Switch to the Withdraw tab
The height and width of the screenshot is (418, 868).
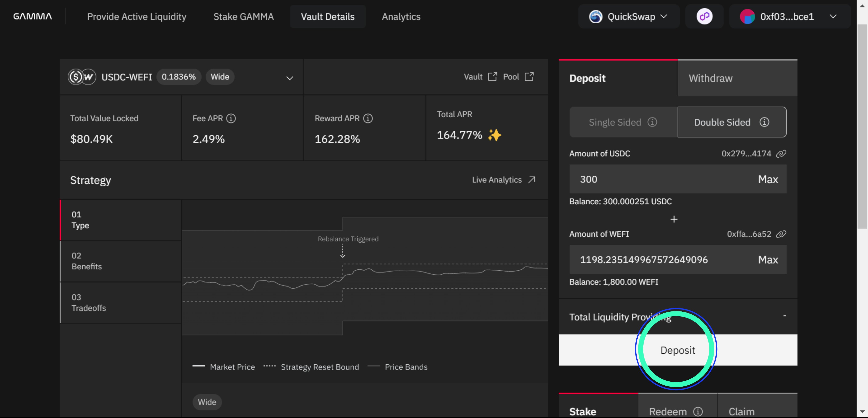point(737,78)
